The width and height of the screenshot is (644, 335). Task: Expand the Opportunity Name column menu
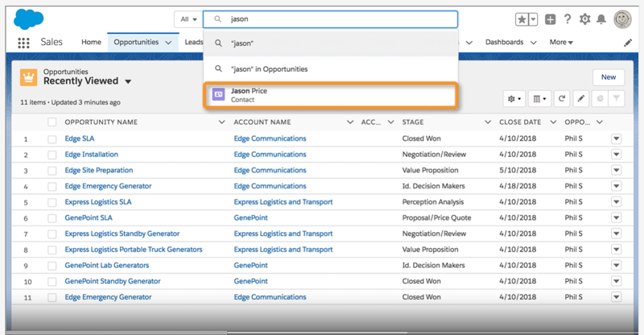(x=222, y=122)
